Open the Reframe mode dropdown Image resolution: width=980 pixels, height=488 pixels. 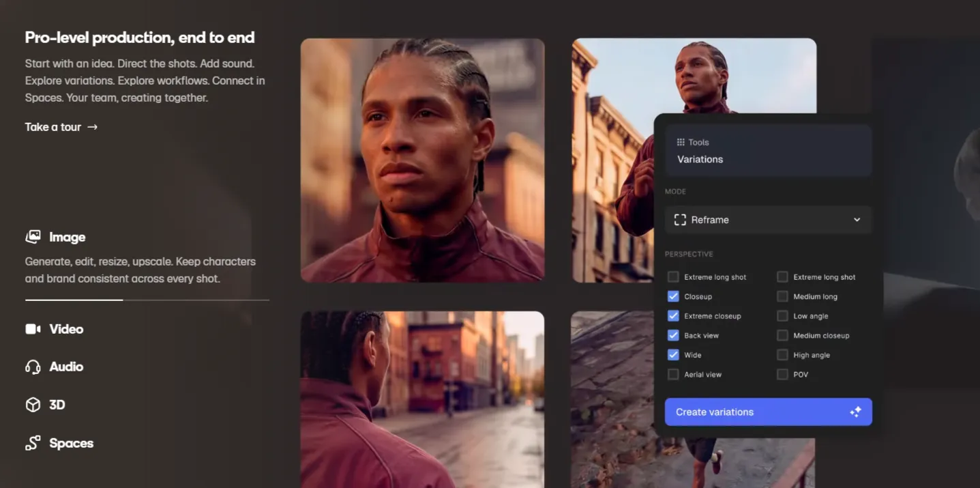point(768,220)
